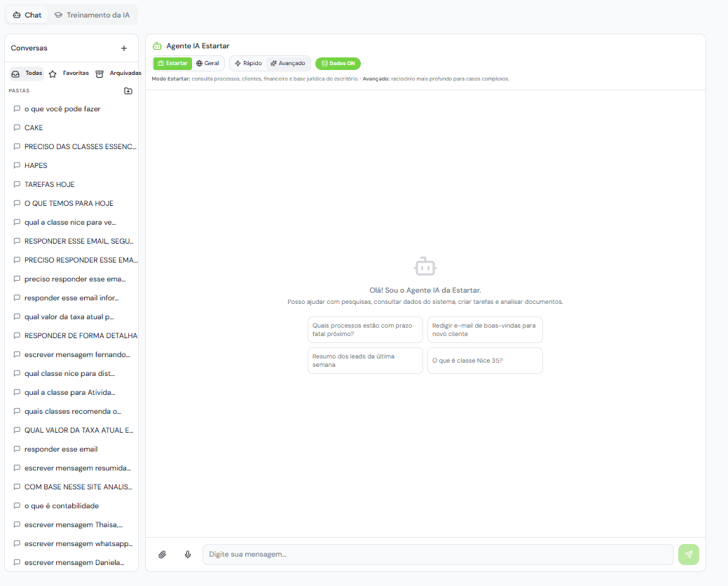Click the star icon for Favoritas
The height and width of the screenshot is (586, 728).
(53, 74)
